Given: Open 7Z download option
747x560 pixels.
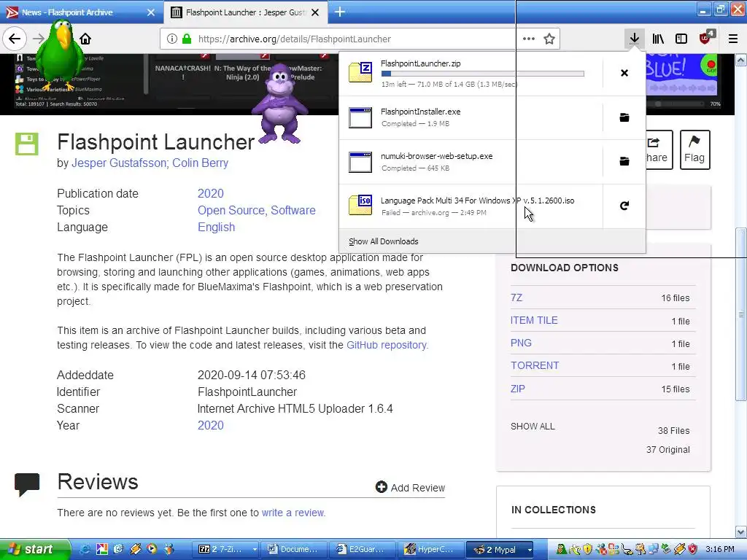Looking at the screenshot, I should 516,297.
